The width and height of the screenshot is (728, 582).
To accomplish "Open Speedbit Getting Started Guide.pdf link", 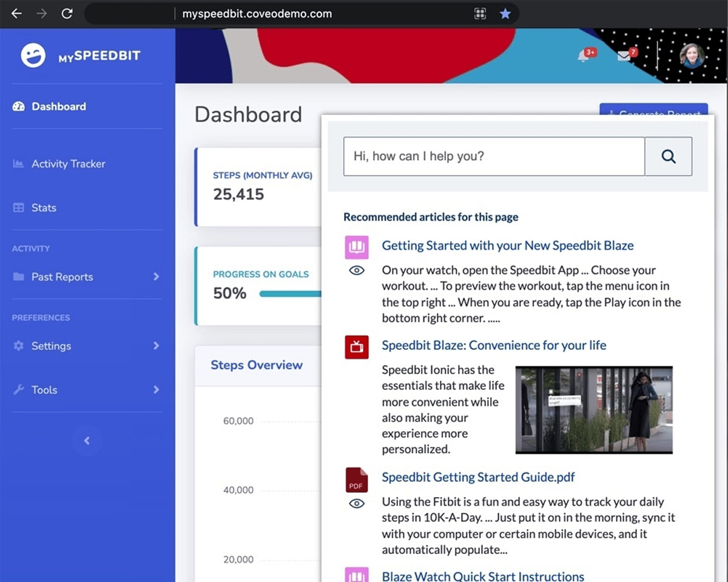I will click(x=478, y=477).
